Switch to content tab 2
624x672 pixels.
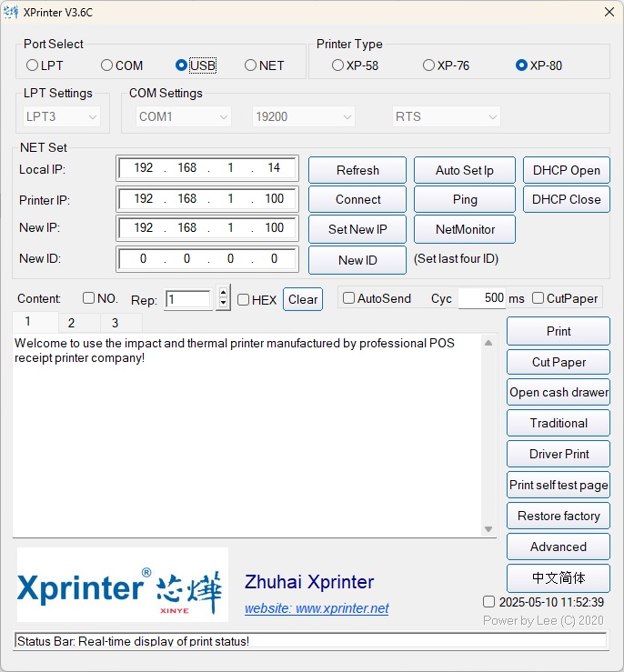pos(71,323)
